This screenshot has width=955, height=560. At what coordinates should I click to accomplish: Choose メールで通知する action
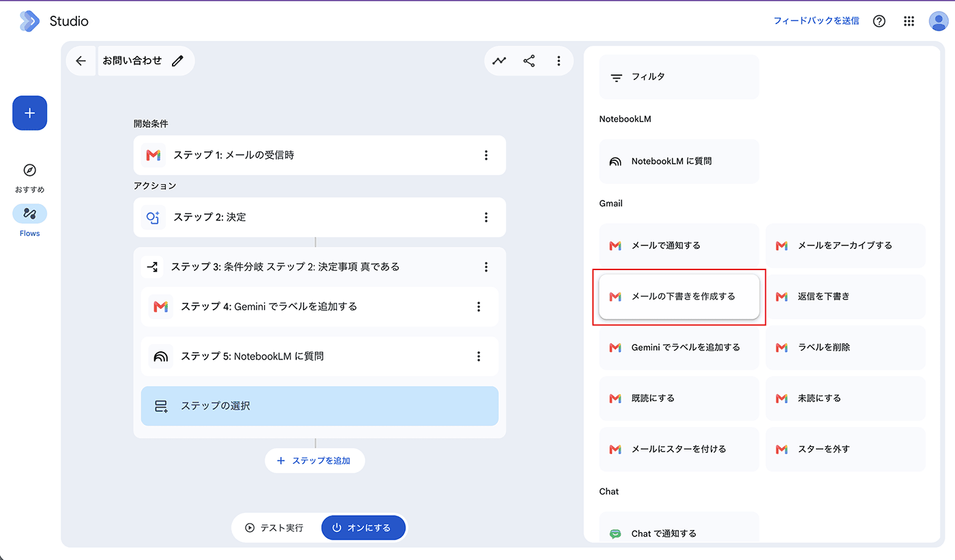click(679, 246)
